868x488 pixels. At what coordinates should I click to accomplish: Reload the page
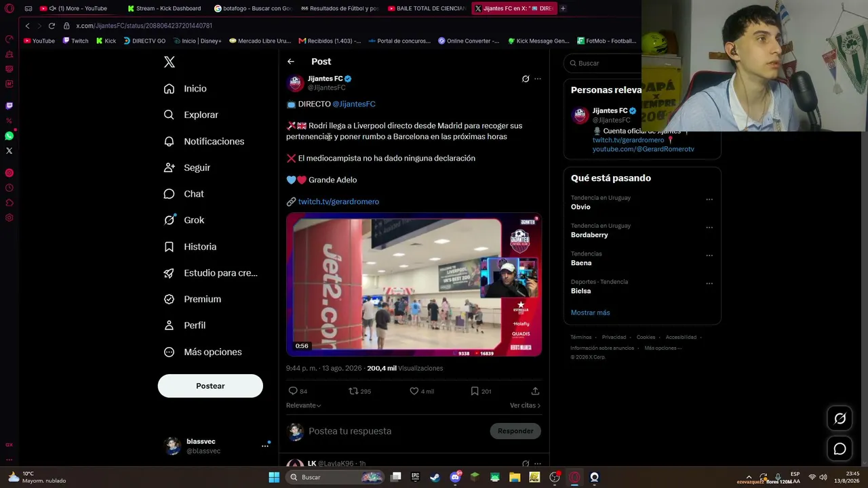52,26
